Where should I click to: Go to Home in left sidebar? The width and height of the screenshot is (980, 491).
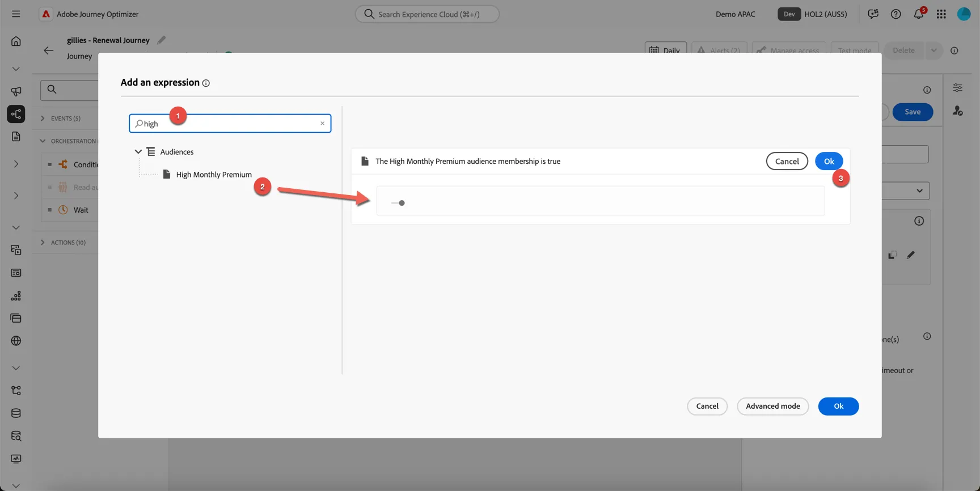click(16, 41)
